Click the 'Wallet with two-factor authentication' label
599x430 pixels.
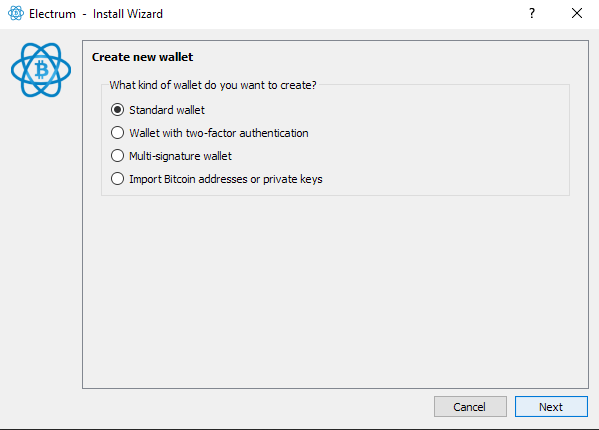coord(219,133)
